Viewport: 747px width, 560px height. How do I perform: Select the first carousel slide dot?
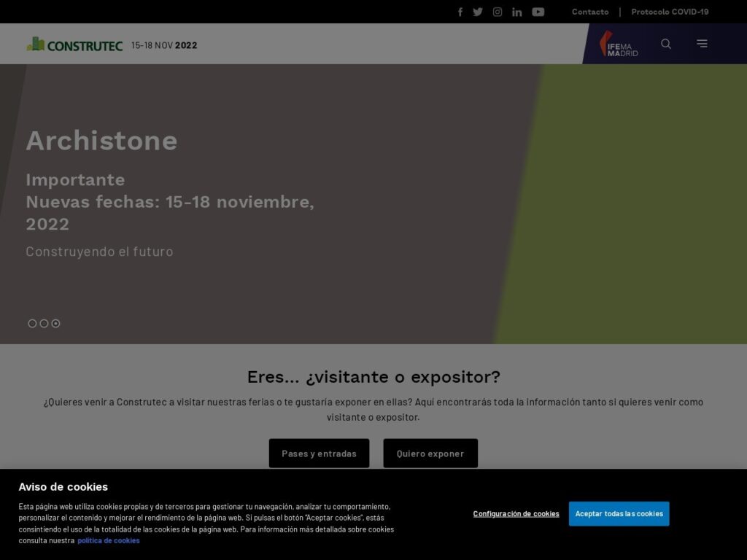32,323
